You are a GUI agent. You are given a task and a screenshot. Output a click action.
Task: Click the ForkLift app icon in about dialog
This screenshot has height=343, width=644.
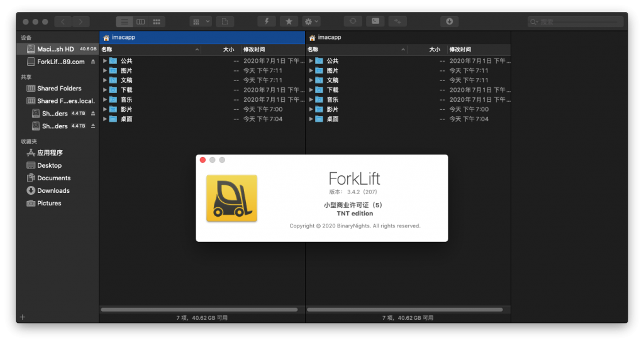coord(231,198)
